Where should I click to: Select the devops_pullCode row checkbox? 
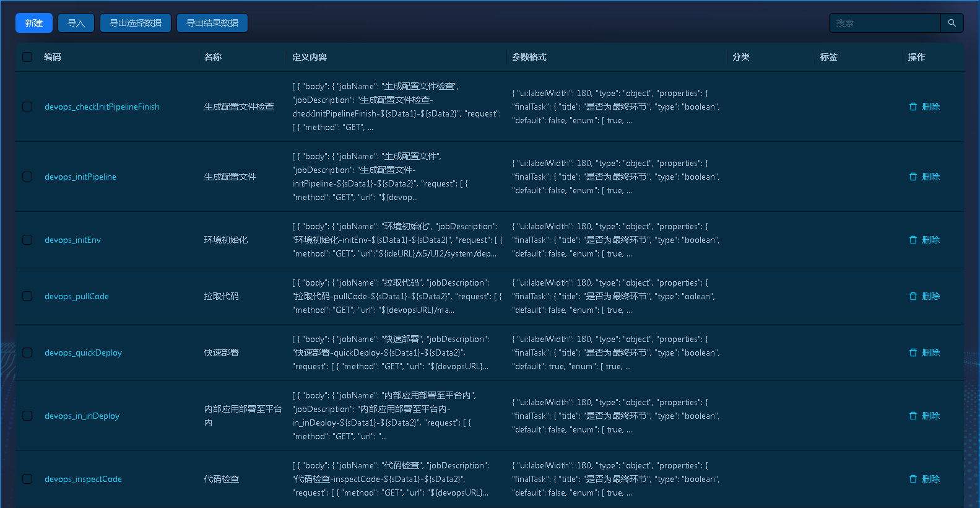(x=27, y=296)
